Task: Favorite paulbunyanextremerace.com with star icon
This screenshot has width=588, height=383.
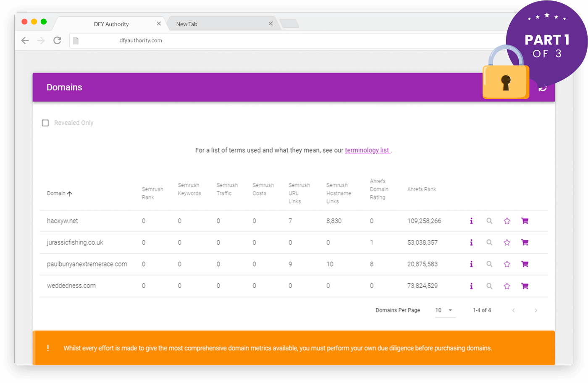Action: point(507,264)
